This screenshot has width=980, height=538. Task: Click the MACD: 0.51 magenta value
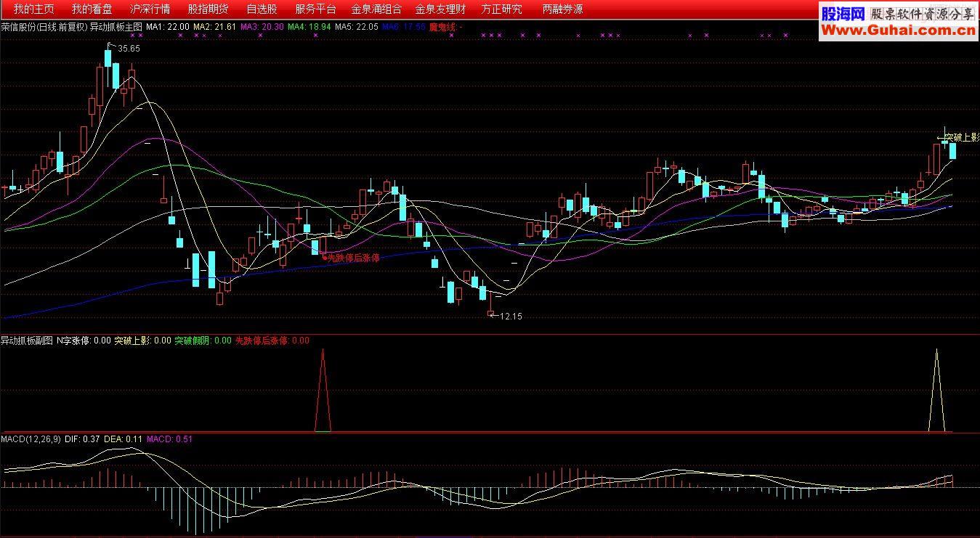pyautogui.click(x=169, y=439)
